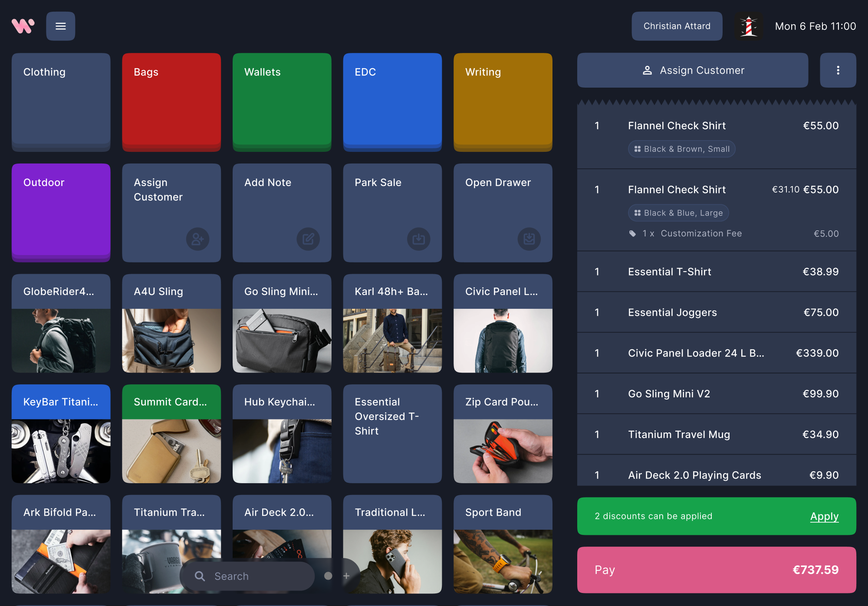
Task: Switch to the Clothing category
Action: [61, 102]
